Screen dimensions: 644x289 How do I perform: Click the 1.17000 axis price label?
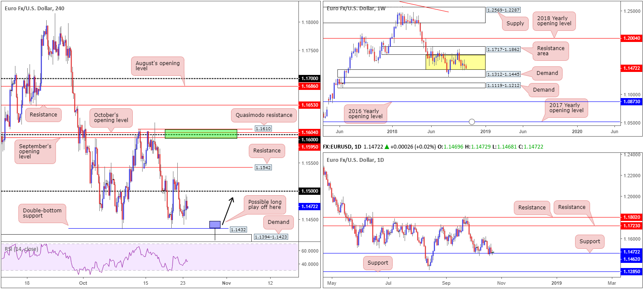310,79
